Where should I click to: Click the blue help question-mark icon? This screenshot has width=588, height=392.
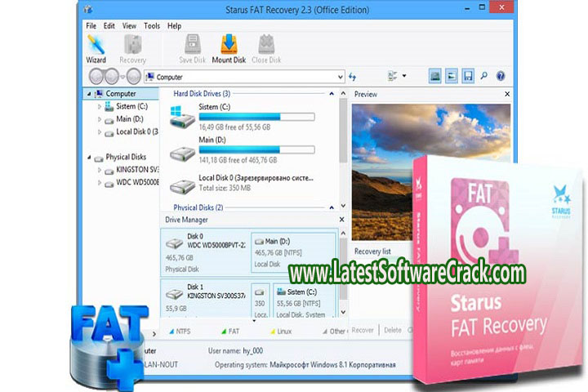[x=500, y=76]
